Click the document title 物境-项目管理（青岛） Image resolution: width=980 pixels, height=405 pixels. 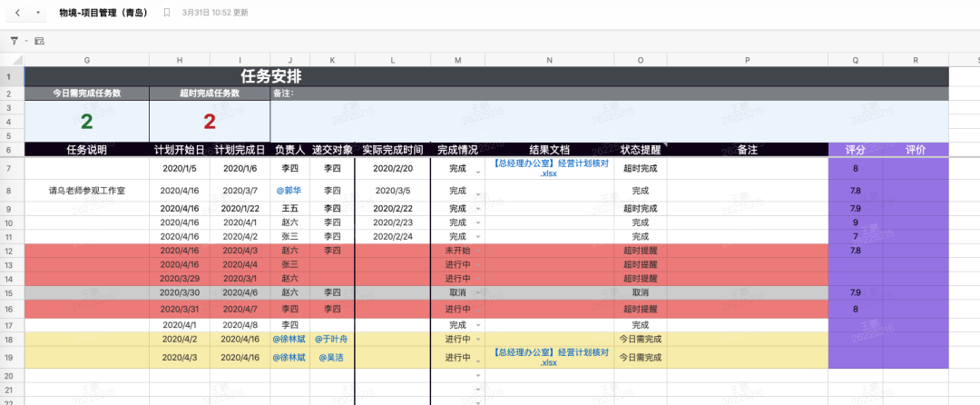coord(103,13)
